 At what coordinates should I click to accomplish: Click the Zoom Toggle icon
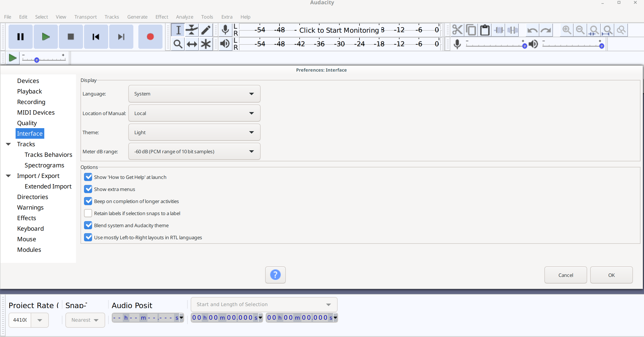621,30
